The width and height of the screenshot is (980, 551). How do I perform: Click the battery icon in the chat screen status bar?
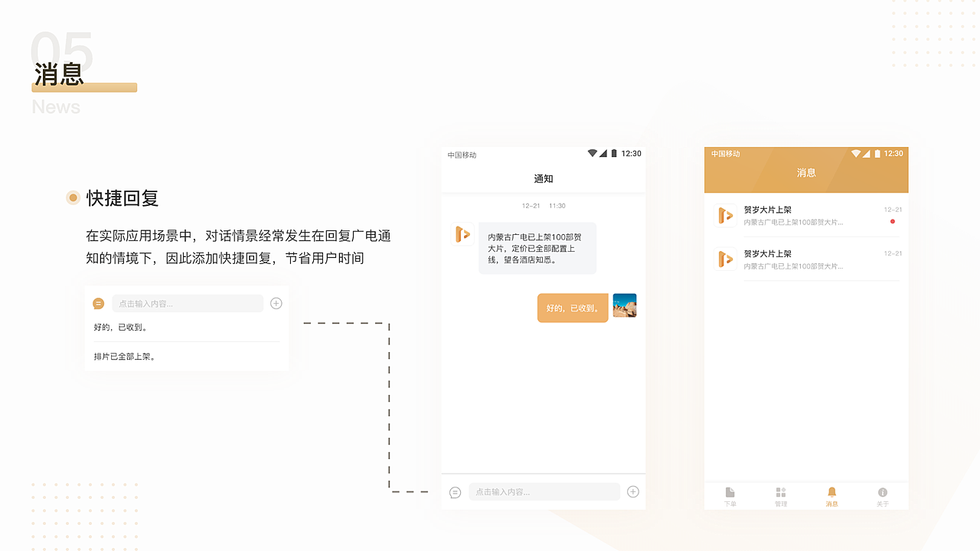[614, 154]
